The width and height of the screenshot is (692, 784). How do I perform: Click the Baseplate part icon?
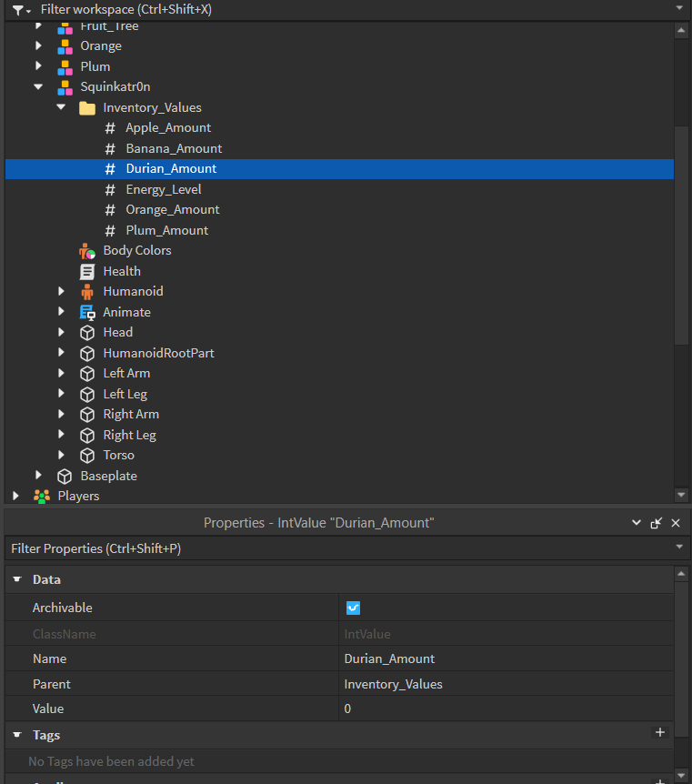[x=65, y=476]
